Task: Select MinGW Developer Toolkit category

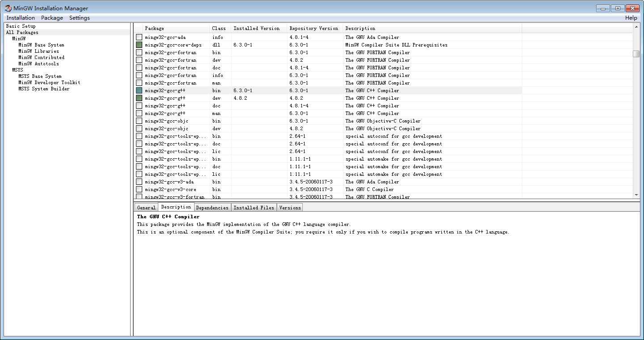Action: point(49,82)
